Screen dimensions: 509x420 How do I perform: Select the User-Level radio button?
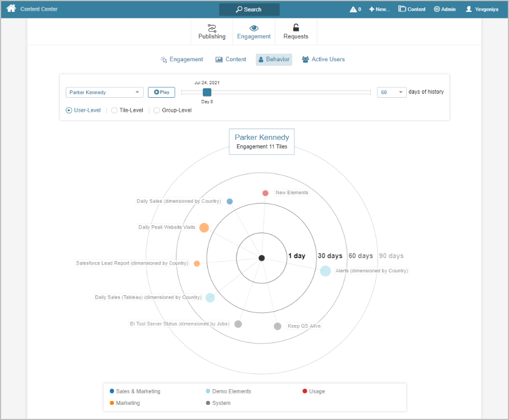pyautogui.click(x=69, y=111)
